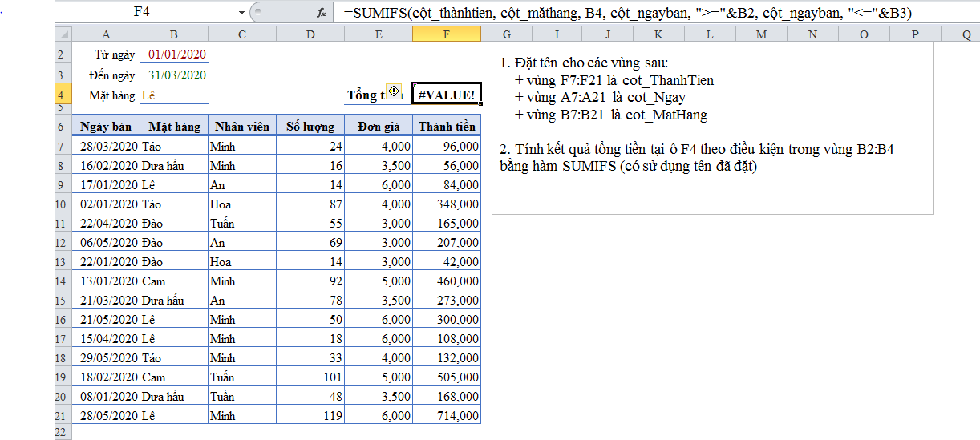Select column P header
980x440 pixels.
[x=915, y=34]
